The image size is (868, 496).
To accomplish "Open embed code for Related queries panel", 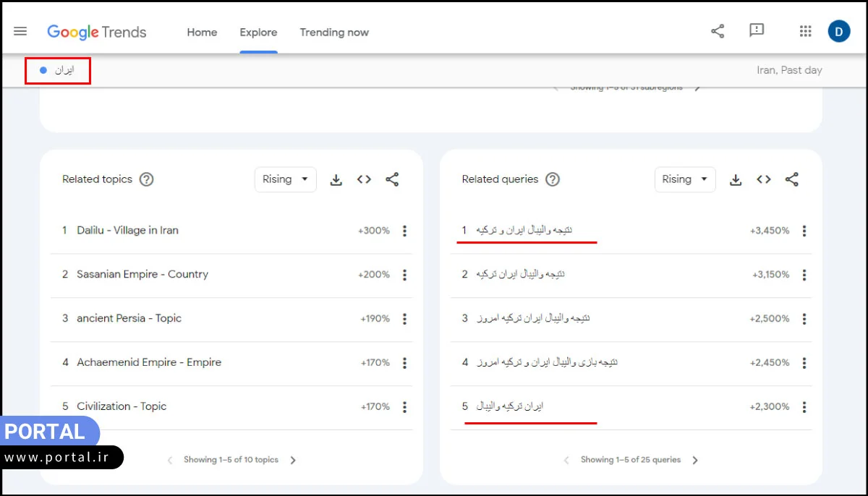I will [x=764, y=179].
